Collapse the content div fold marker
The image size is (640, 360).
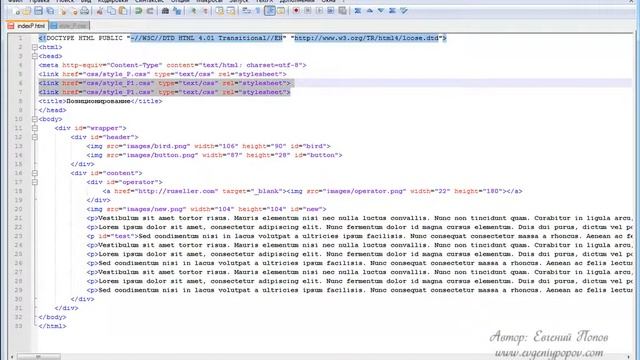[35, 173]
